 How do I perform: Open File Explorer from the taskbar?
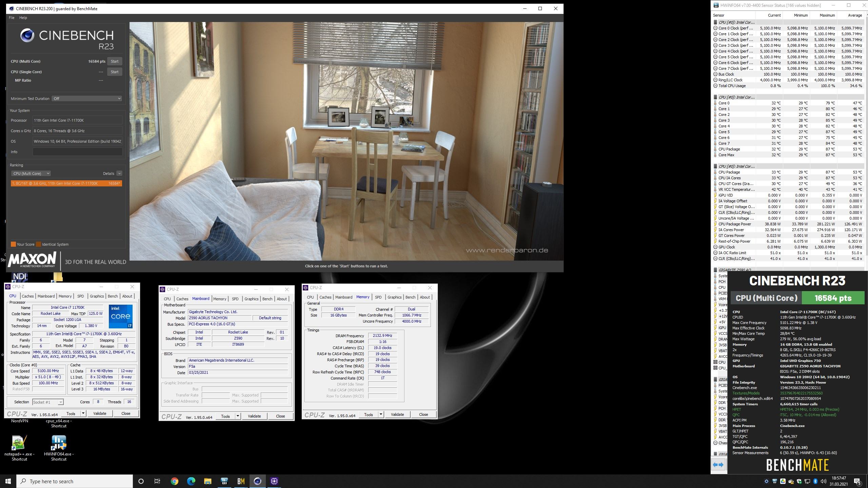point(208,481)
